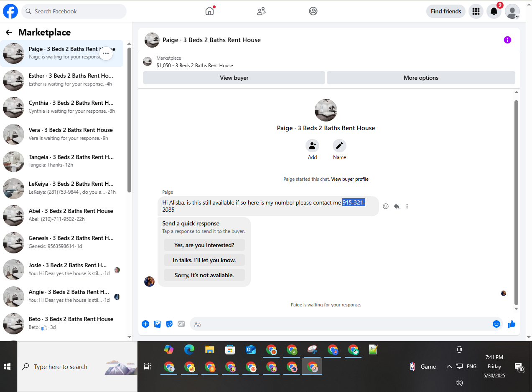Open the Friends icon in top navigation
Screen dimensions: 532x392
261,11
